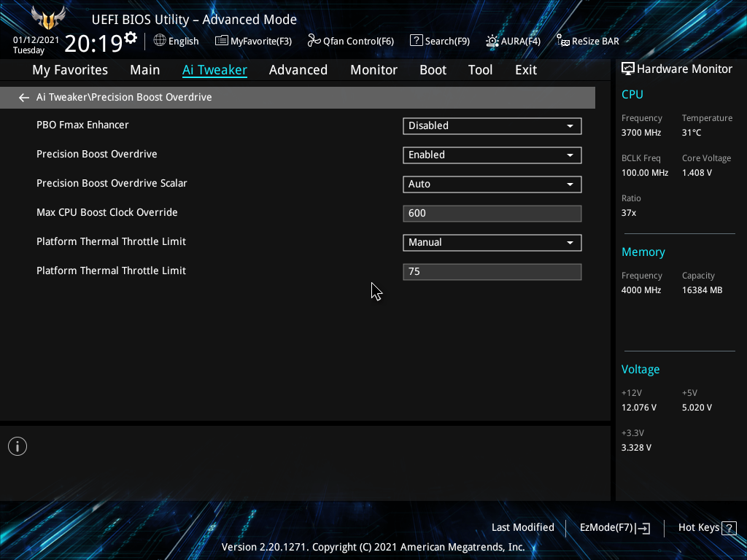The width and height of the screenshot is (747, 560).
Task: Click Last Modified button
Action: coord(522,528)
